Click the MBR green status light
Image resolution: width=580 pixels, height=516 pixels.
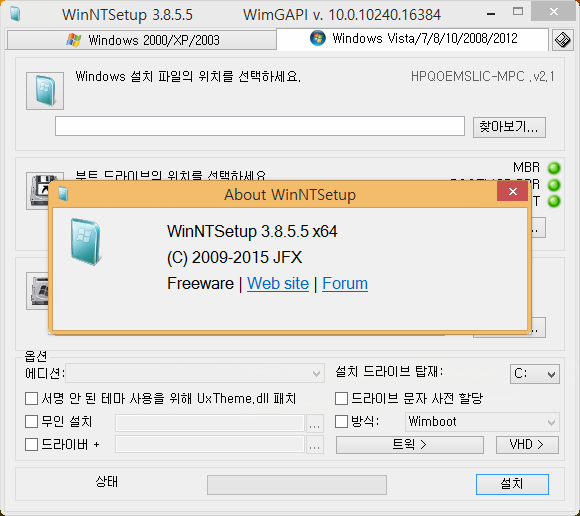[554, 168]
